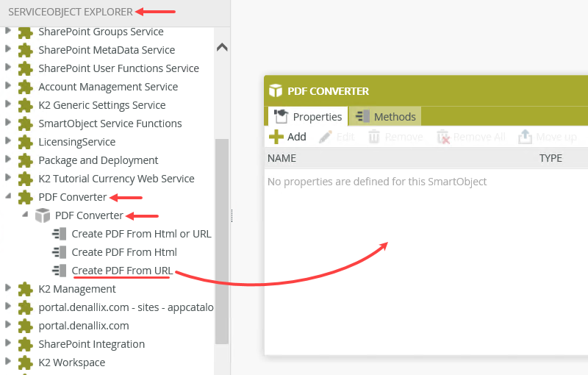
Task: Click the trash Remove icon
Action: pos(374,137)
